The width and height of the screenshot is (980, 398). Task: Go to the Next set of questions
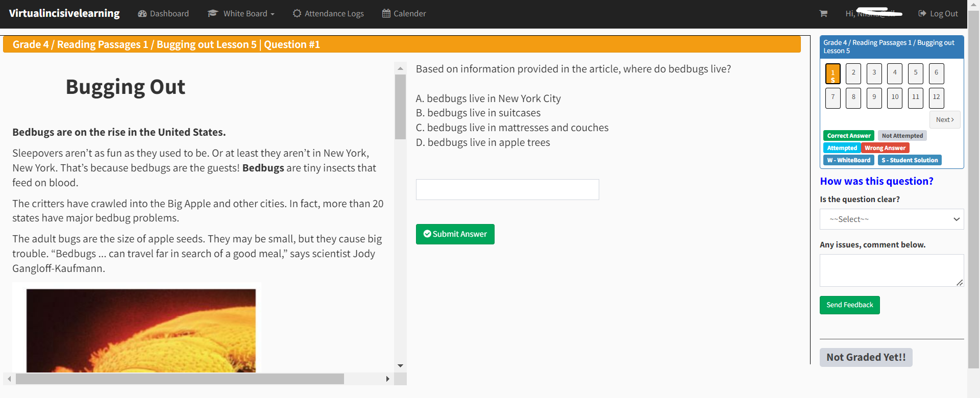coord(944,120)
